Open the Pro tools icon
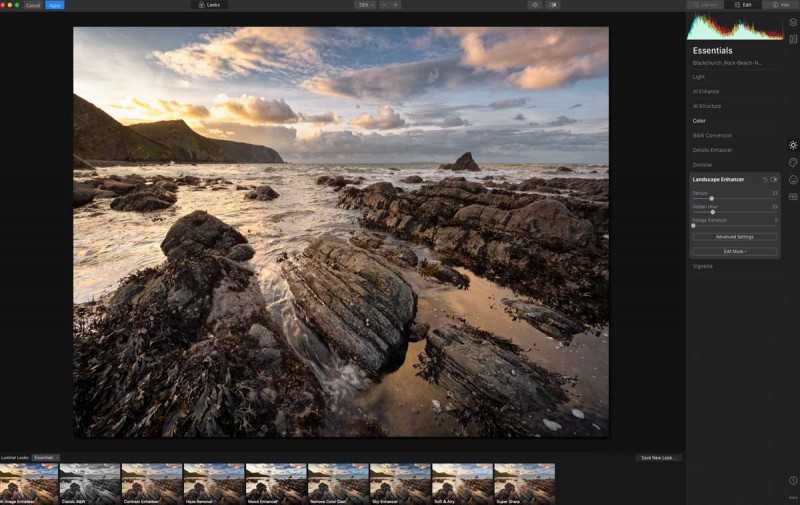Image resolution: width=800 pixels, height=505 pixels. point(793,197)
